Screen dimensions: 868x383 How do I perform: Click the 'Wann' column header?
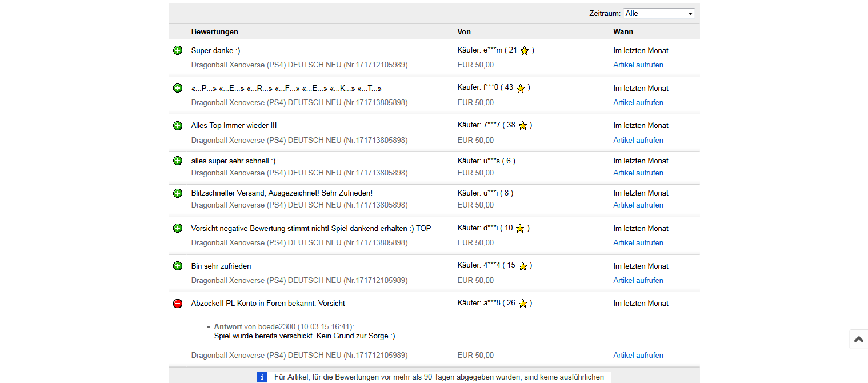(x=623, y=32)
